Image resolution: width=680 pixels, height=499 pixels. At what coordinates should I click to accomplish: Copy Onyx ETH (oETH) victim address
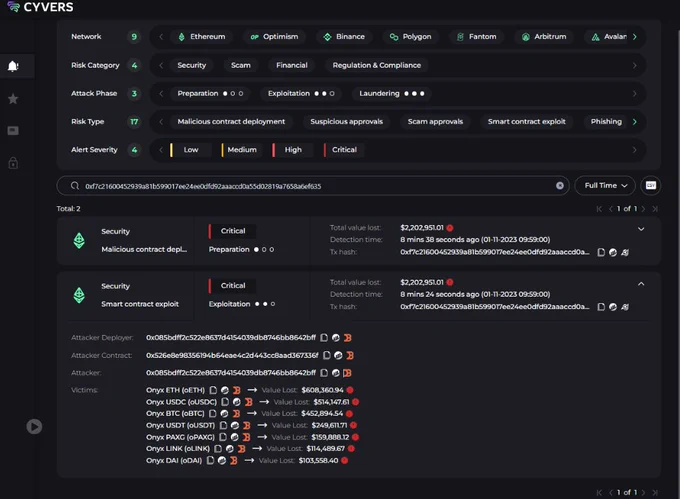(213, 390)
